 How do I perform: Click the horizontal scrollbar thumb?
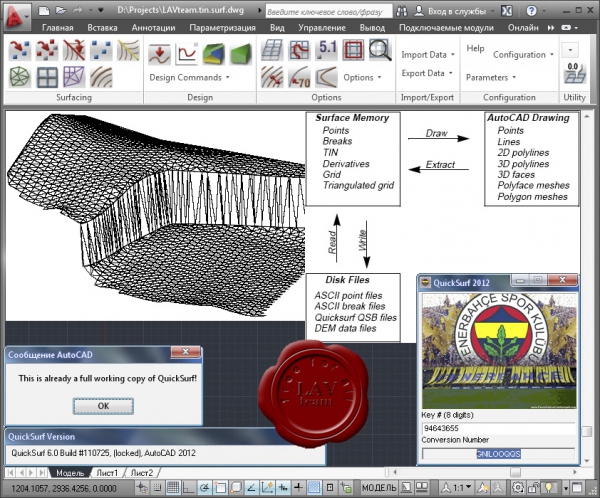515,472
